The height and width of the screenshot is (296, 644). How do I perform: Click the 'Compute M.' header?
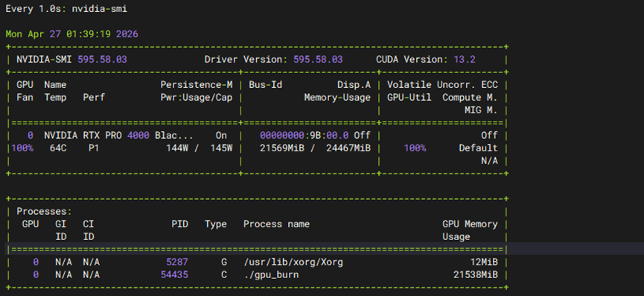point(470,98)
